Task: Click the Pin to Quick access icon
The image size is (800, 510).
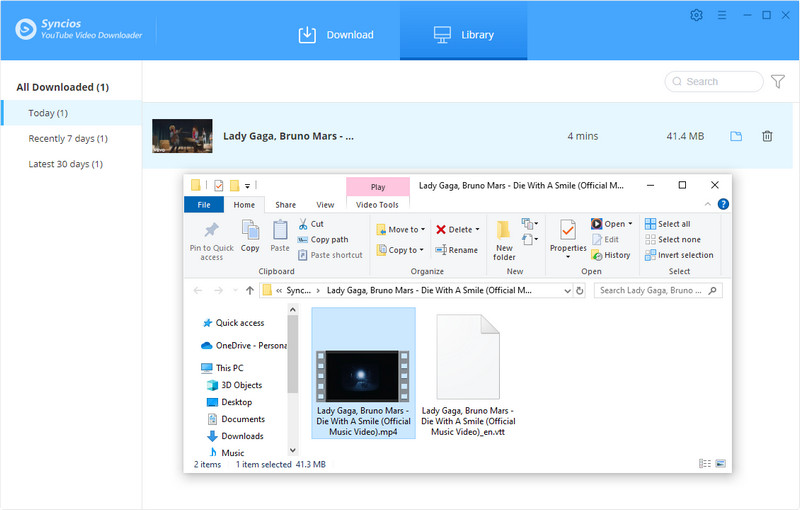Action: [x=211, y=231]
